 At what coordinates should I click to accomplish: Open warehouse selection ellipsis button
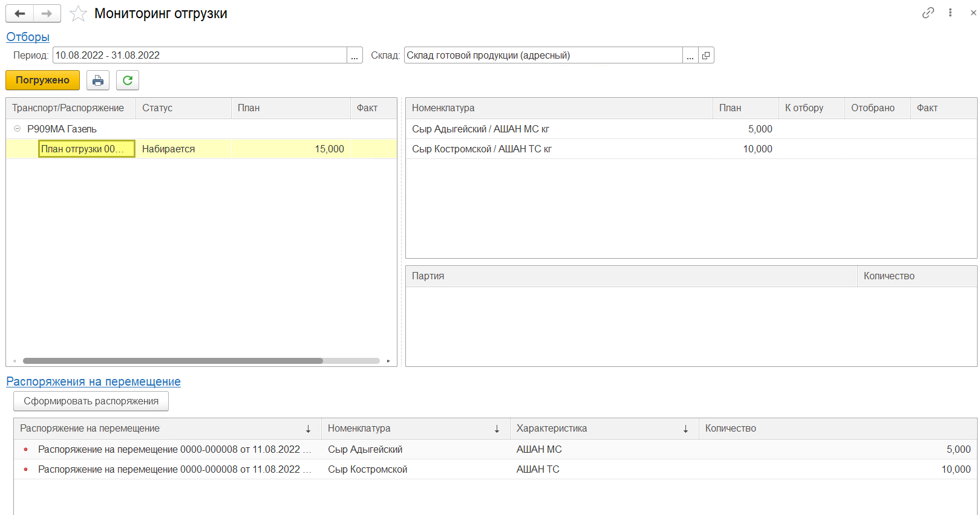[x=690, y=56]
